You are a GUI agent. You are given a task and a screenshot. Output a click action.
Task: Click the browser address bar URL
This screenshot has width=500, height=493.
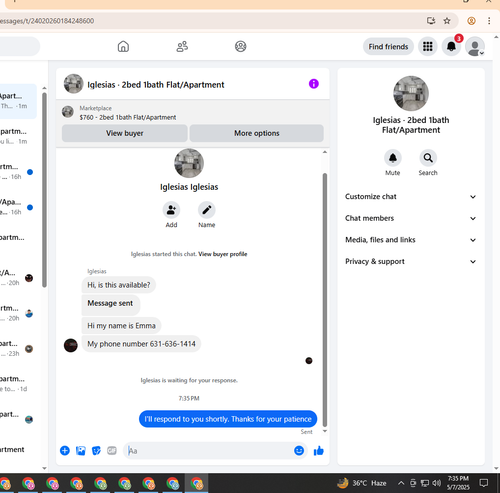point(47,21)
